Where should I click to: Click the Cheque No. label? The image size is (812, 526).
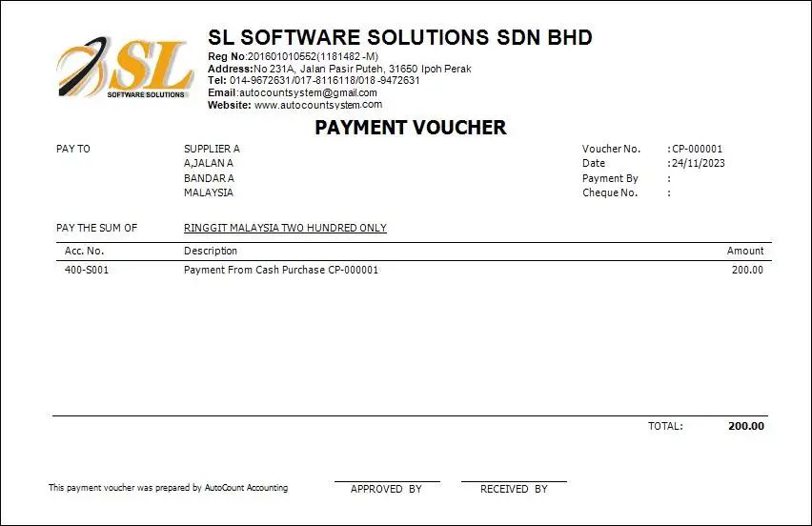click(610, 192)
